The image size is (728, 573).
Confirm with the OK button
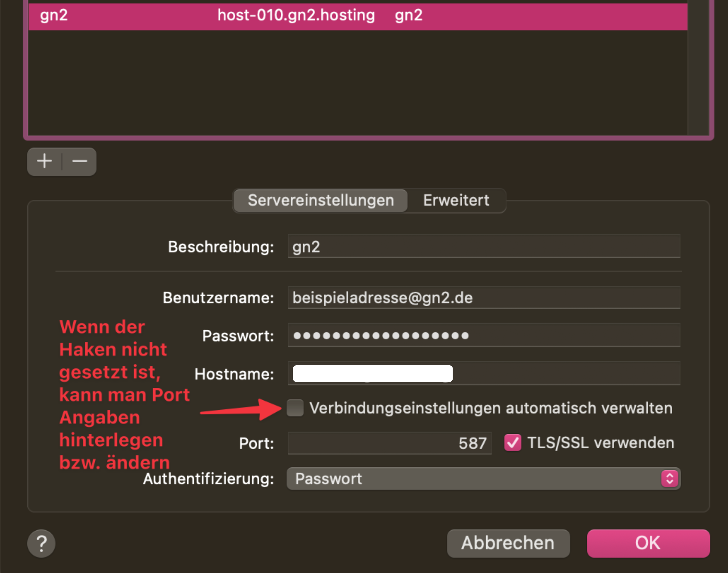648,543
